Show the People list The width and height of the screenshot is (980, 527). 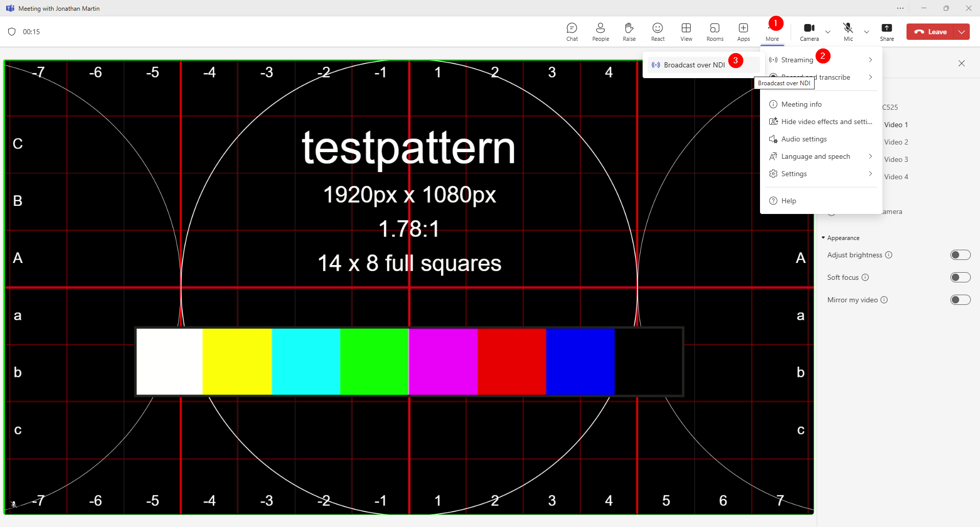click(601, 32)
